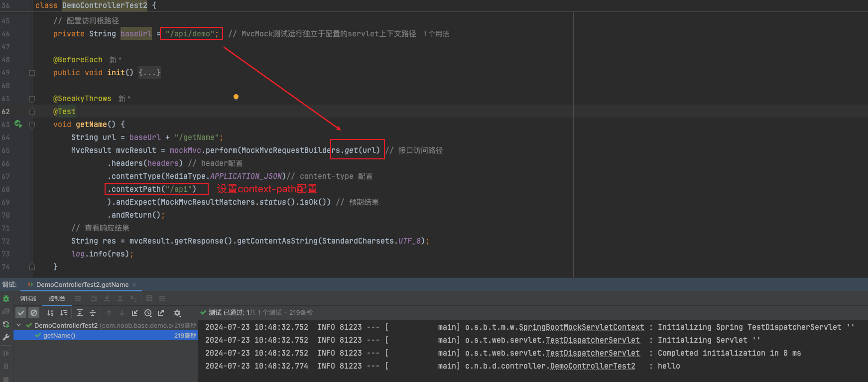Sort tests alphabetically icon
The height and width of the screenshot is (382, 868).
[x=50, y=313]
